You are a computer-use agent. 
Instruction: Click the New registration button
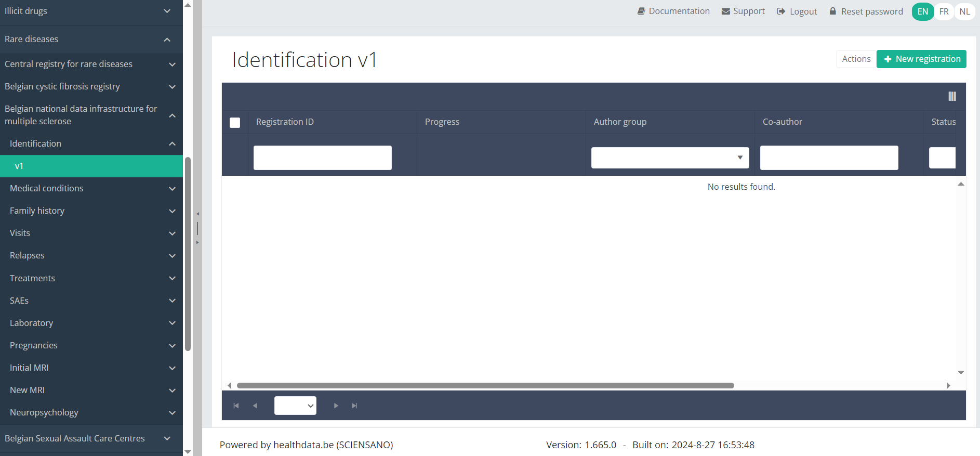pos(921,59)
